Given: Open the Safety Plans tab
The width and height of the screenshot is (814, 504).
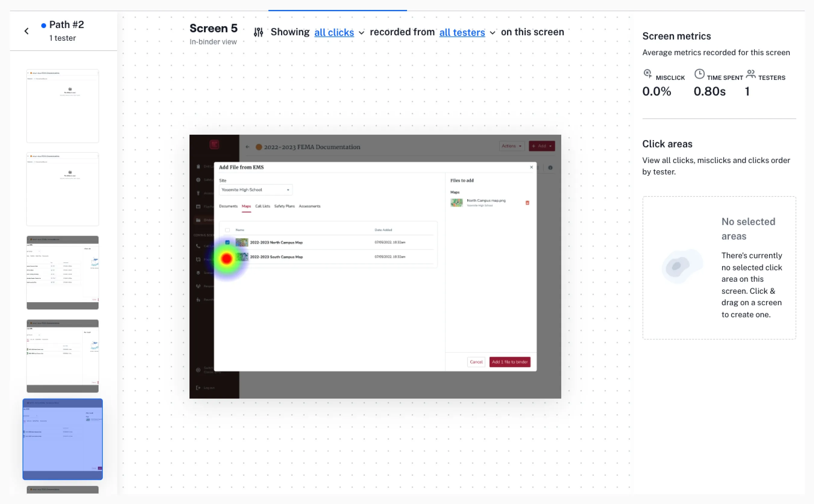Looking at the screenshot, I should [284, 206].
